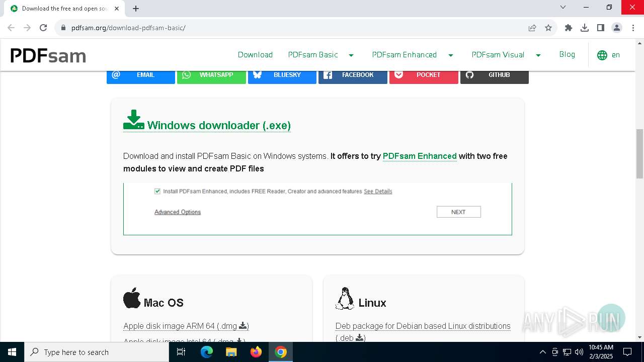Open a new browser tab
The height and width of the screenshot is (362, 644).
click(x=136, y=9)
